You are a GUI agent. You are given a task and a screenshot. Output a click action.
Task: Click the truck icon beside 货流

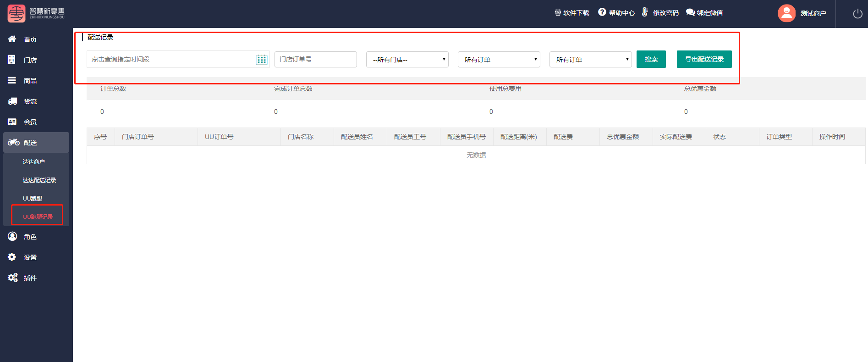[12, 101]
